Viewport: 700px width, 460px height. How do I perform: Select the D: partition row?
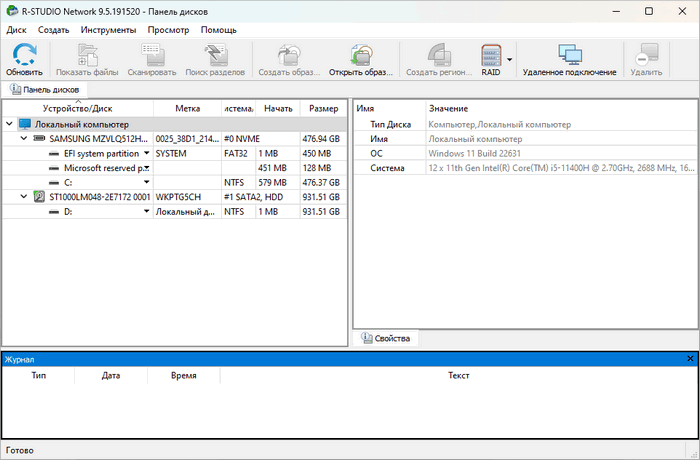click(68, 212)
